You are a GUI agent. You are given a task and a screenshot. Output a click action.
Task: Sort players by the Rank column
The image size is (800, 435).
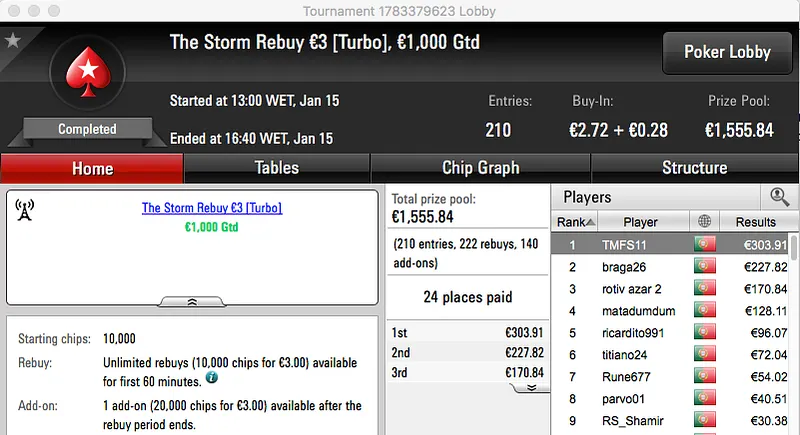coord(576,222)
